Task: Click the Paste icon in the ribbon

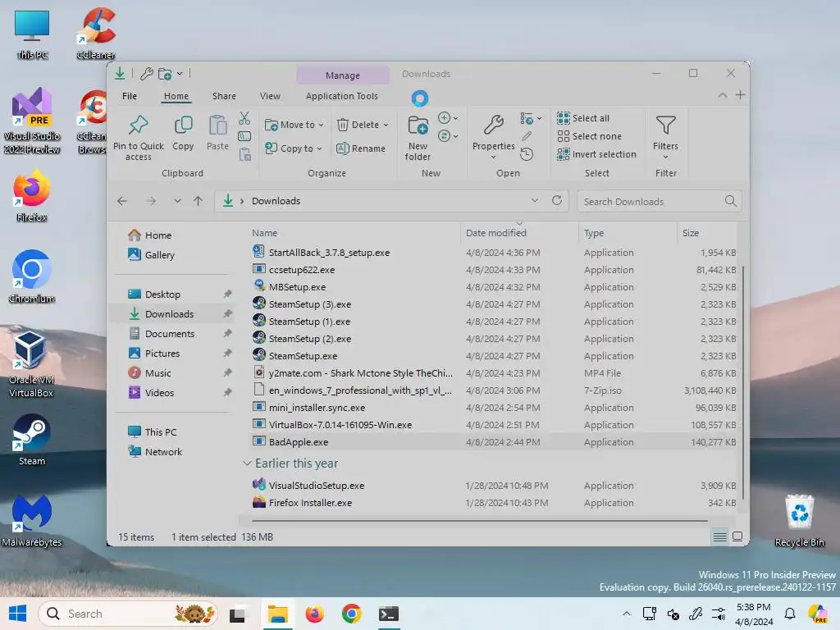Action: 217,126
